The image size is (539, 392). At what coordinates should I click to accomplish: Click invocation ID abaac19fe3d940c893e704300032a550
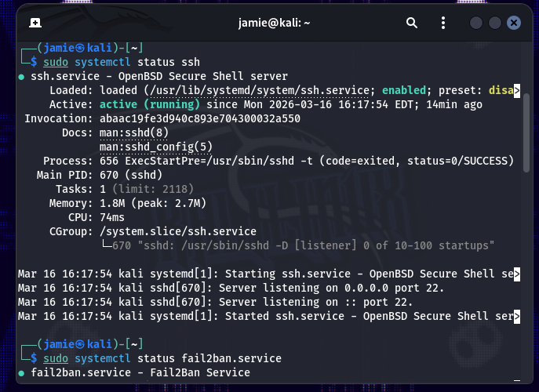point(200,118)
